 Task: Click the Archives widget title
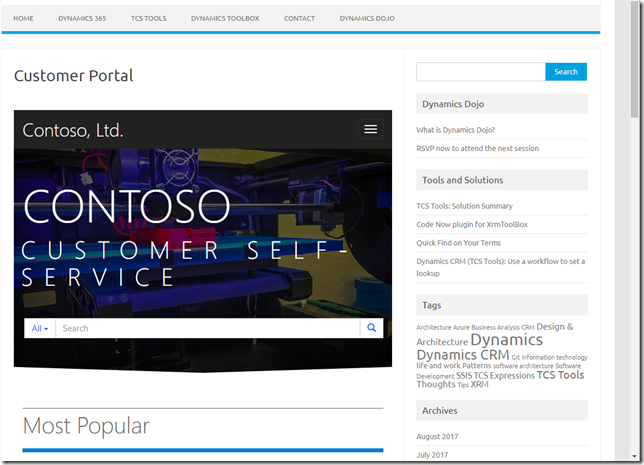[439, 410]
